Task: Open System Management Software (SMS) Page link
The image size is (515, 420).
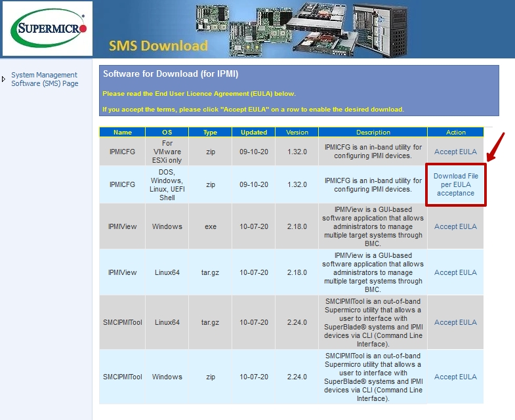Action: [45, 79]
